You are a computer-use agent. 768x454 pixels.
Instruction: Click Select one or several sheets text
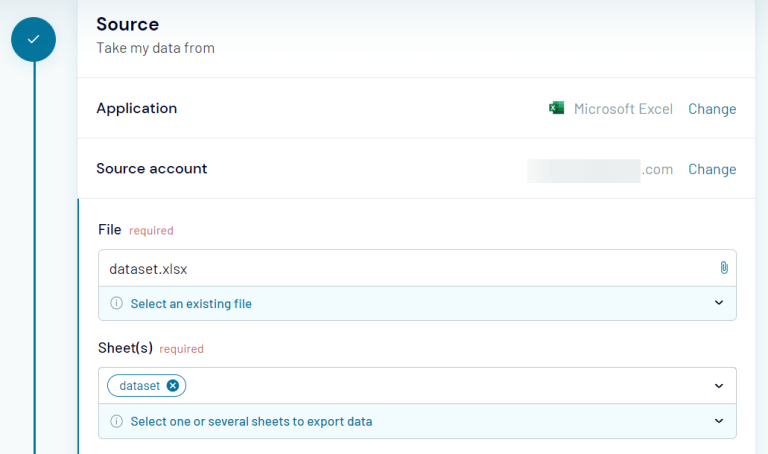pyautogui.click(x=251, y=421)
